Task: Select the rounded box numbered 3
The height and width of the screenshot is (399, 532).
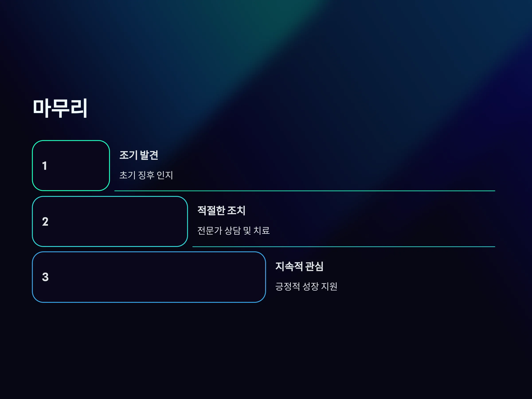Action: (x=149, y=277)
